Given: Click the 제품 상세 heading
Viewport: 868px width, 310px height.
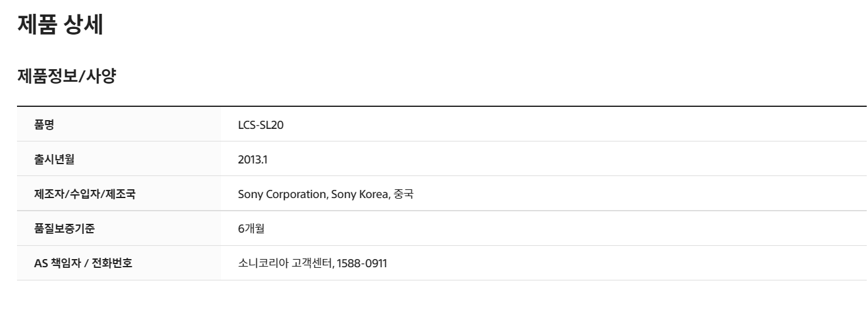Looking at the screenshot, I should pyautogui.click(x=60, y=25).
